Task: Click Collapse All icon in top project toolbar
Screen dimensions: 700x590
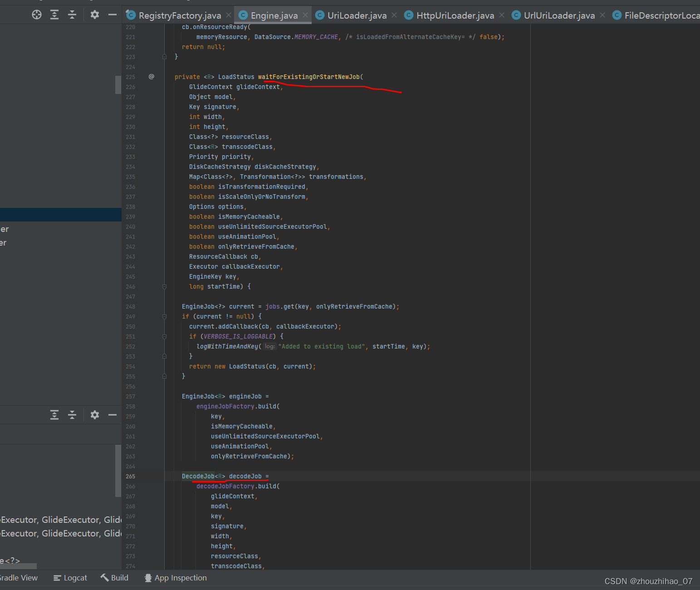Action: (x=72, y=15)
